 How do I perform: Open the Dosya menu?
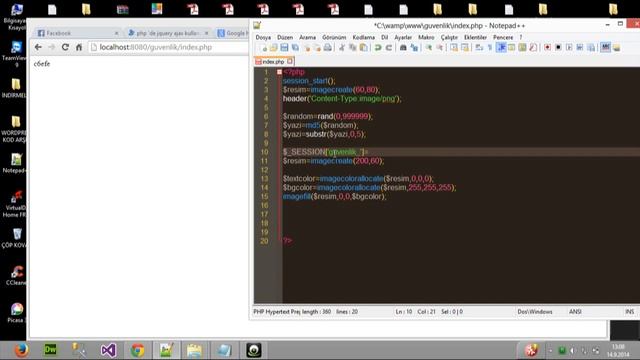[263, 37]
